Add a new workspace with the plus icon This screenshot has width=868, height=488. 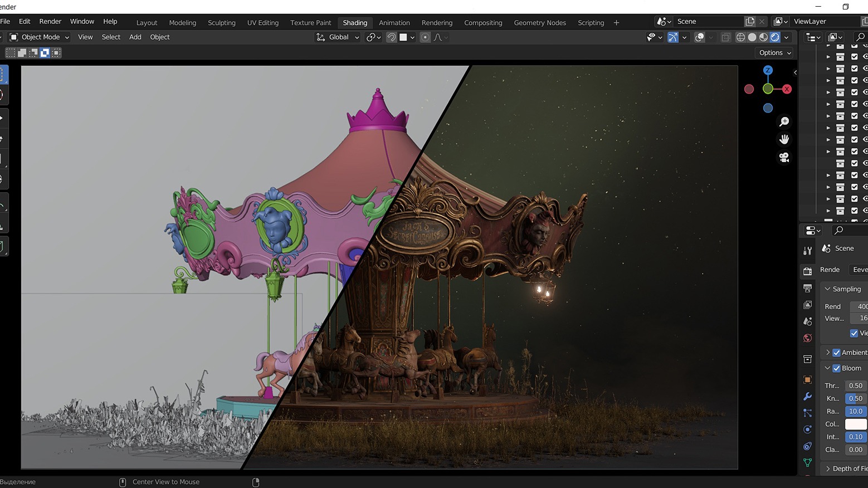pos(616,23)
